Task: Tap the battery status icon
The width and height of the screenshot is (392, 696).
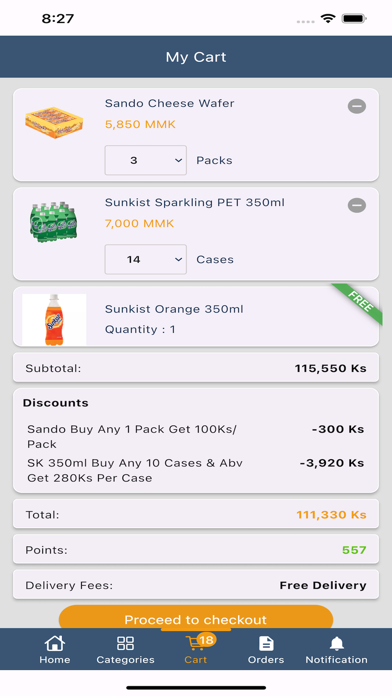Action: [354, 19]
